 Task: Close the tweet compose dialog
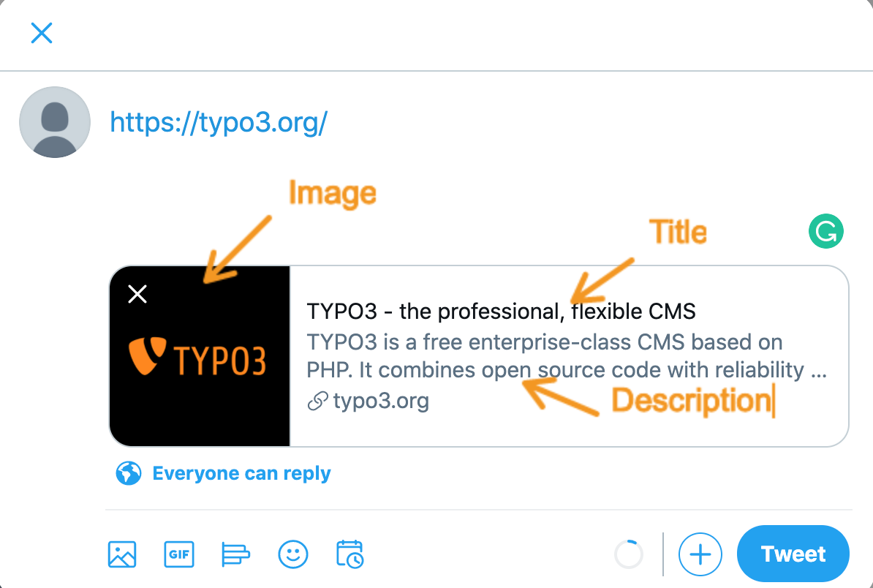point(42,33)
